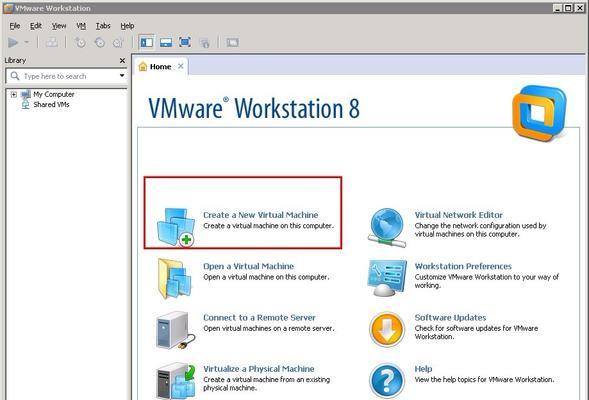Image resolution: width=589 pixels, height=400 pixels.
Task: Click the Open a Virtual Machine folder icon
Action: click(175, 278)
